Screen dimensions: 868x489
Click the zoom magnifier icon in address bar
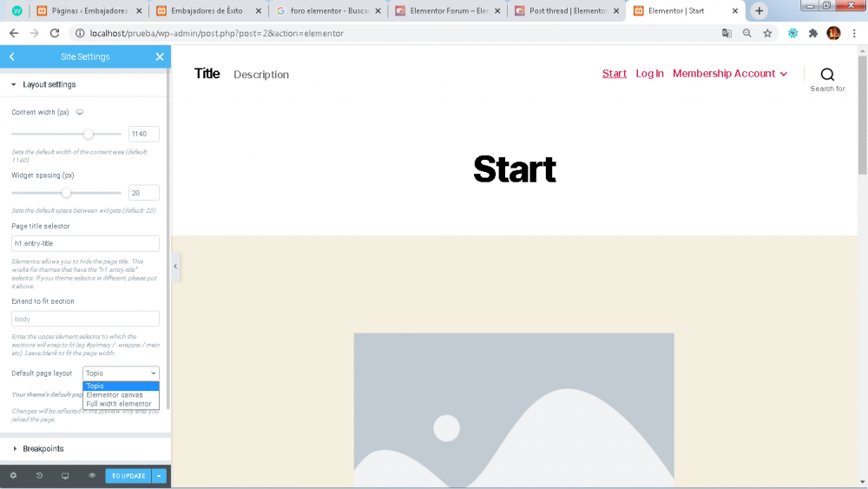coord(747,33)
